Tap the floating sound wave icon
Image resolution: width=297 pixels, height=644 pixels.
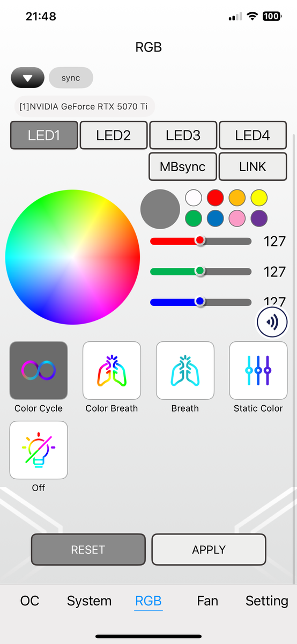(x=273, y=322)
